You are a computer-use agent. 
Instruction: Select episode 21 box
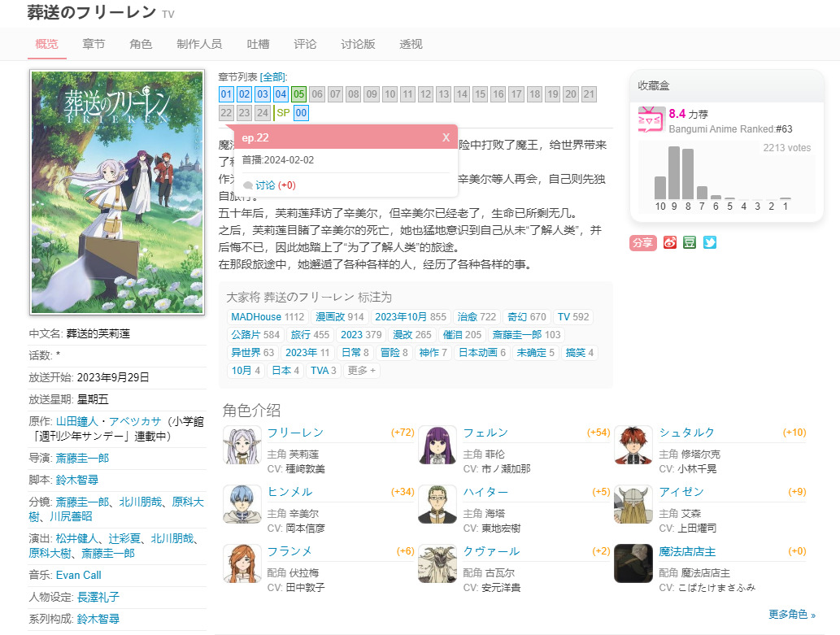pos(589,94)
